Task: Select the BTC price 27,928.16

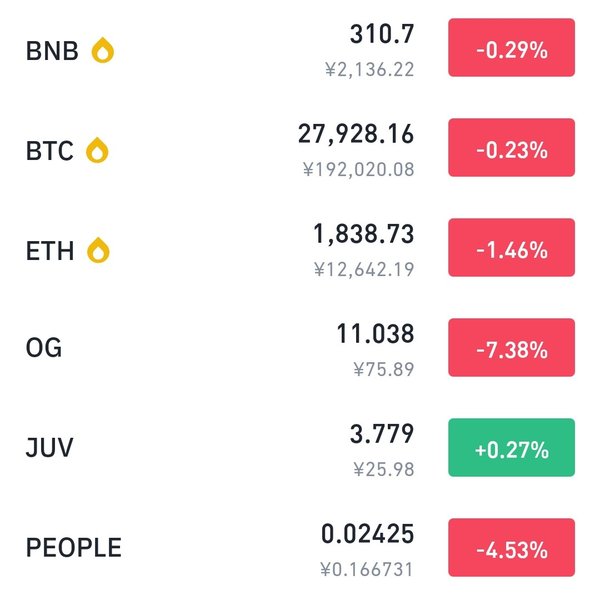Action: point(356,134)
